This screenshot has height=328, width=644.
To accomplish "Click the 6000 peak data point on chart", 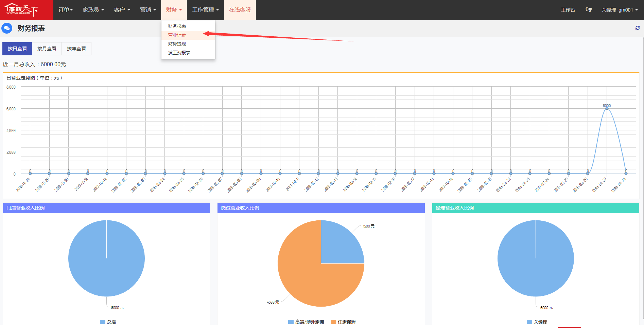I will coord(607,108).
